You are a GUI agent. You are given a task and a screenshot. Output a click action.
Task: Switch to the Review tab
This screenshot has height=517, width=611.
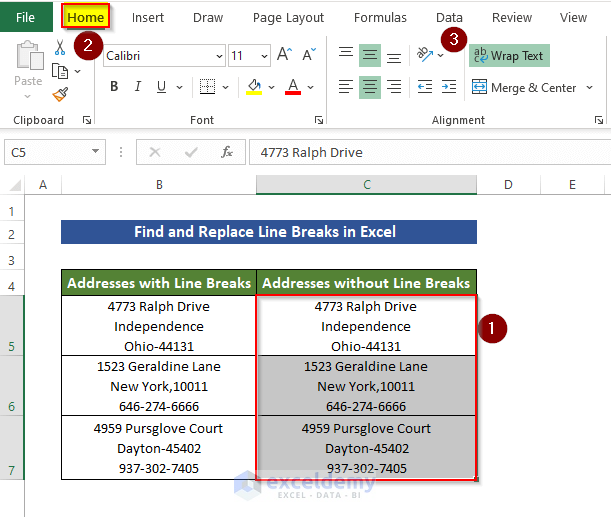coord(512,18)
